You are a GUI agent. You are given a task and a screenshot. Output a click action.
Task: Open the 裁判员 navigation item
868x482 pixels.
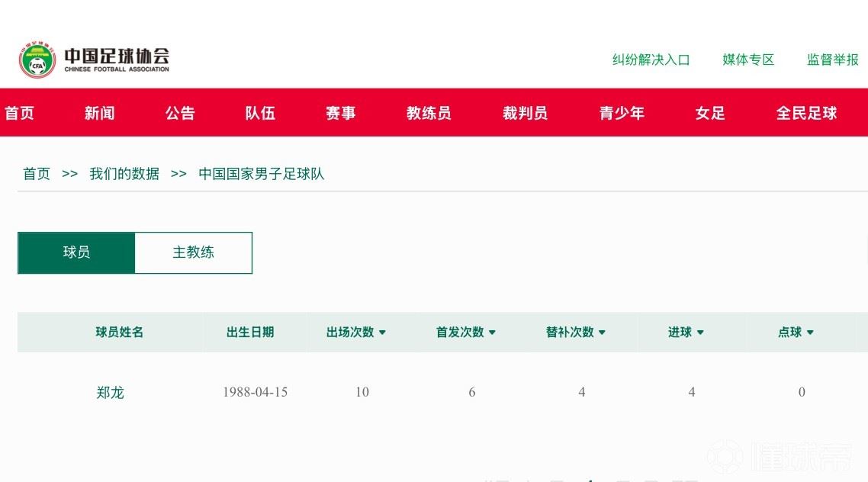pos(525,113)
